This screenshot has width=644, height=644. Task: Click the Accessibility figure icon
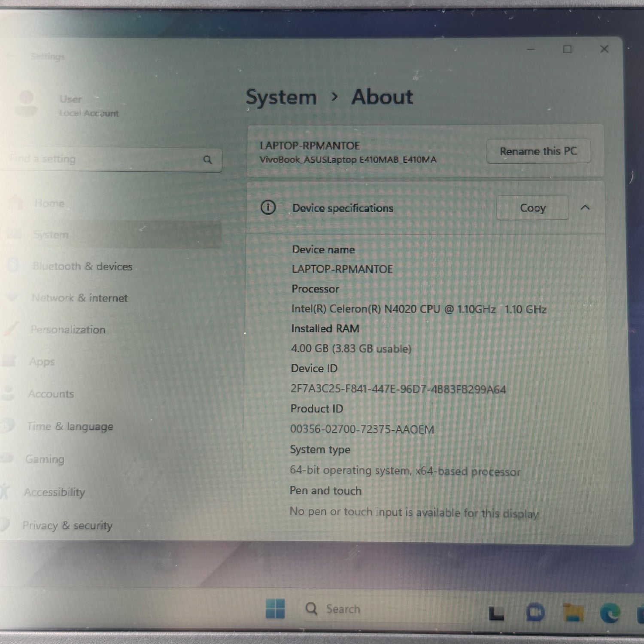[5, 491]
